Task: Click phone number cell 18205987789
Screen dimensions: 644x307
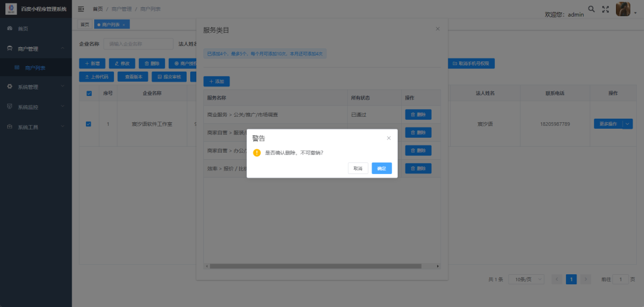Action: click(555, 124)
